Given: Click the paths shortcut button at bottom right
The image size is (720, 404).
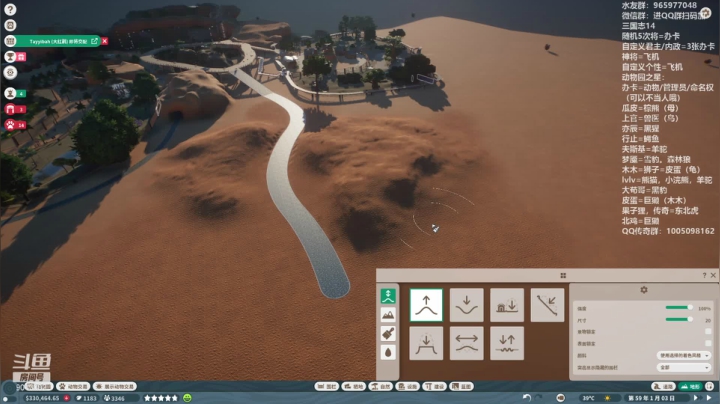Looking at the screenshot, I should (663, 387).
